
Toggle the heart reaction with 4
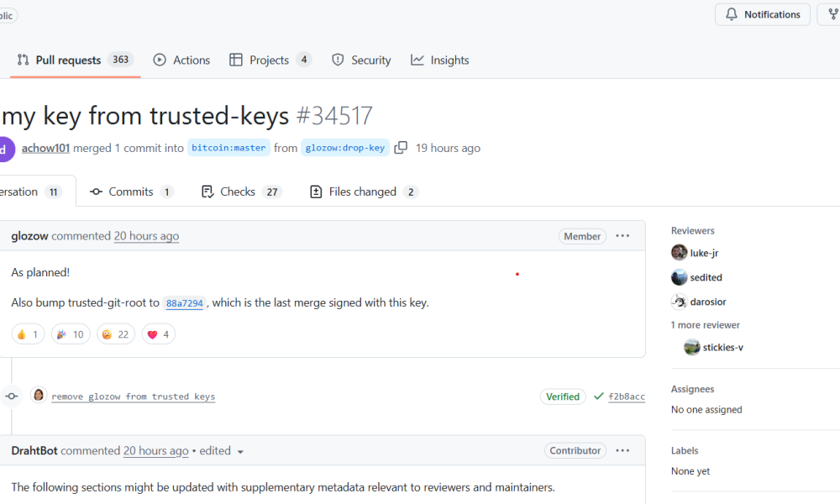pyautogui.click(x=158, y=334)
